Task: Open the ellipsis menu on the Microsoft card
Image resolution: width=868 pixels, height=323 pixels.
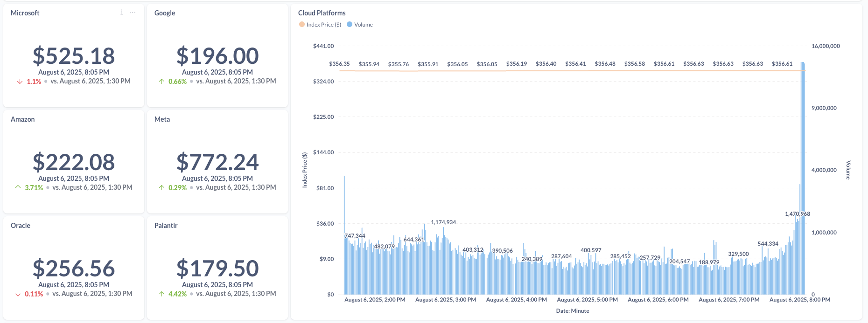Action: (133, 13)
